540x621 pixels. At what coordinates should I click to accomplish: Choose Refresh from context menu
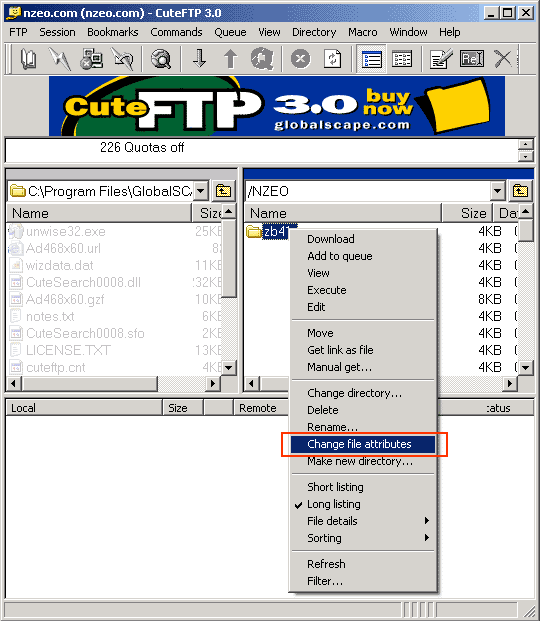coord(362,564)
